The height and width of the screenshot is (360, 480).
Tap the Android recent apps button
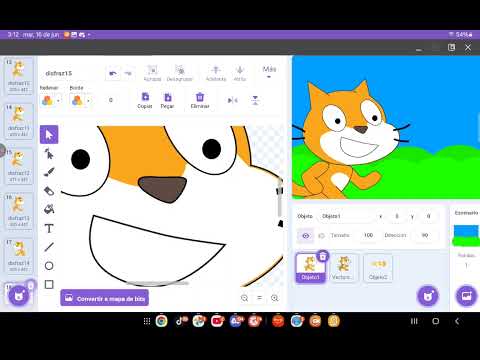(414, 321)
